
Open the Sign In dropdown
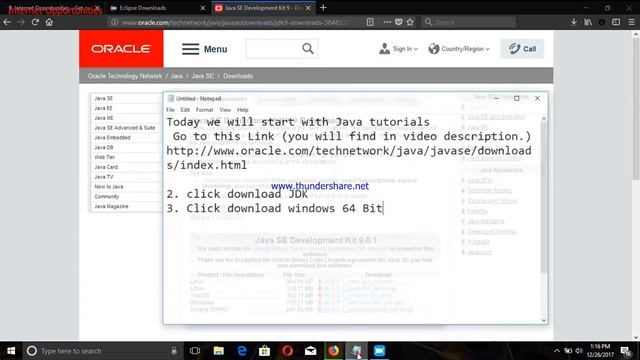(x=398, y=49)
